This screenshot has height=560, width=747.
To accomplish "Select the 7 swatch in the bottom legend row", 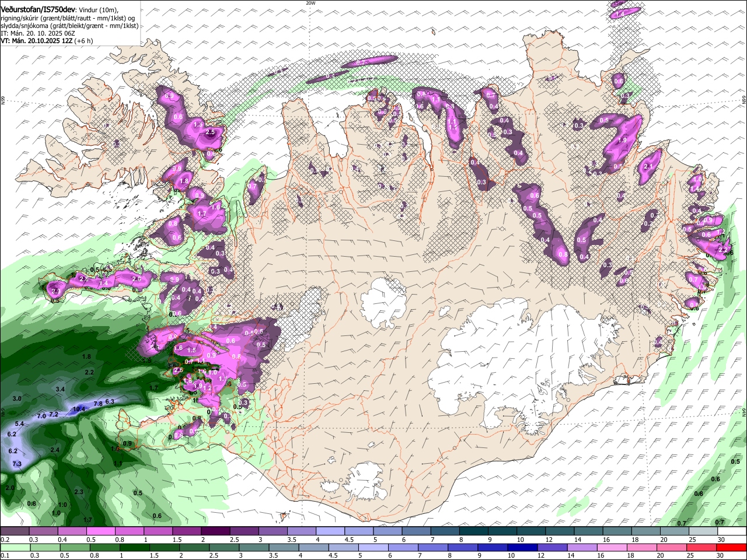I will coord(433,548).
